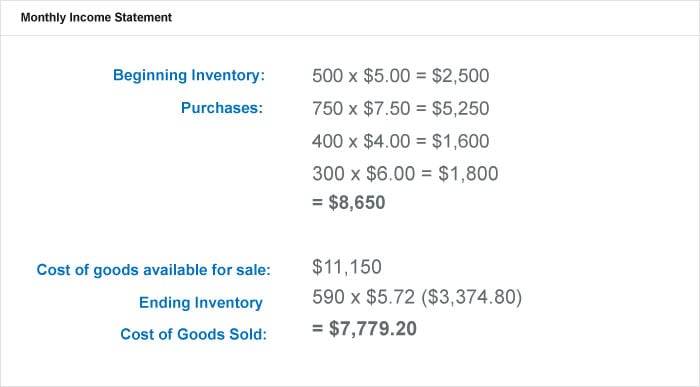Image resolution: width=700 pixels, height=387 pixels.
Task: Click the $11,150 amount
Action: pos(347,267)
